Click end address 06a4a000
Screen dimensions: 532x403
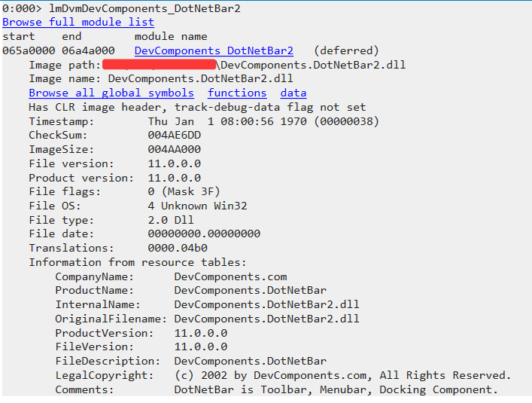click(x=88, y=51)
